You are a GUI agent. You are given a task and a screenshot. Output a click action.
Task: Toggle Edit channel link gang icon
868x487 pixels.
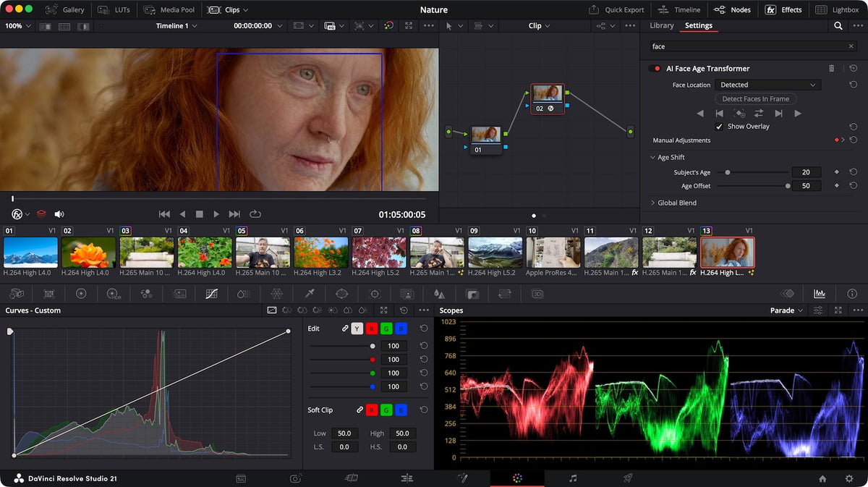pos(345,329)
